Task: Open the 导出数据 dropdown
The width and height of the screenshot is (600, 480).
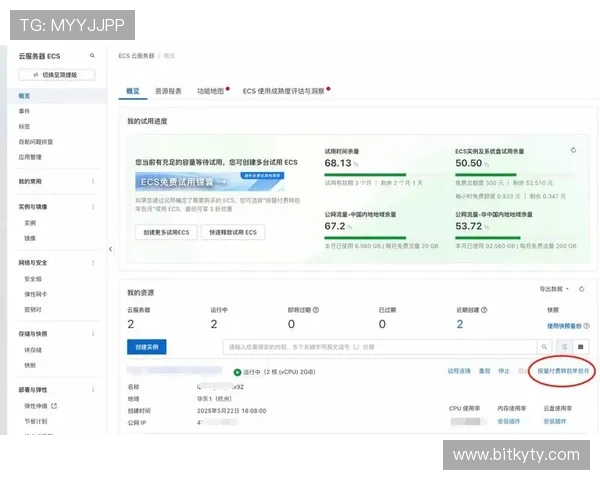Action: (x=554, y=289)
